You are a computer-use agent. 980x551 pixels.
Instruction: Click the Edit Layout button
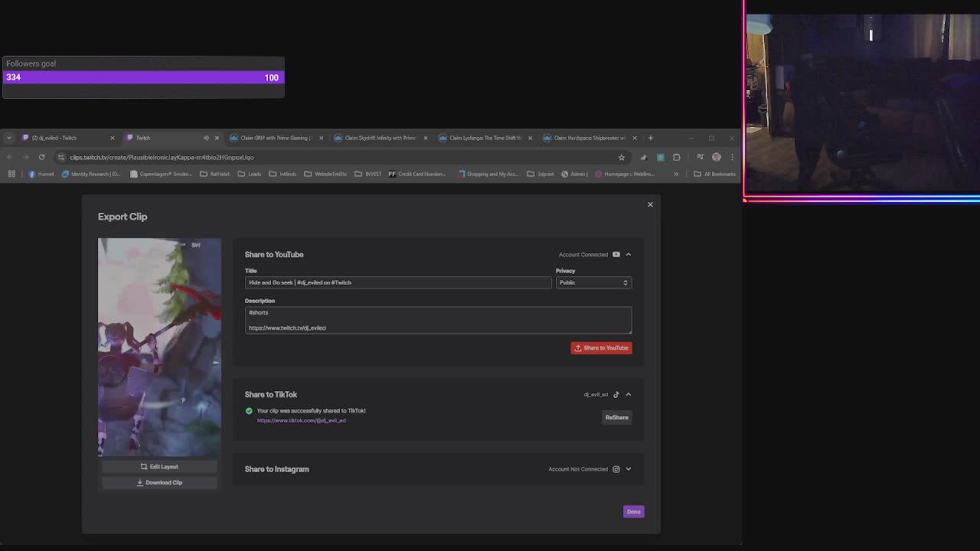click(x=159, y=466)
